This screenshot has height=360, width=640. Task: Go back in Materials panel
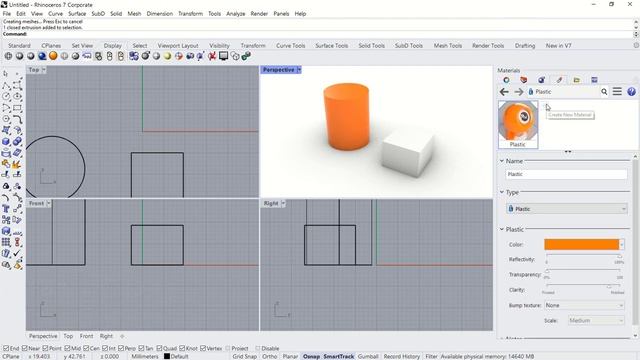(x=504, y=92)
